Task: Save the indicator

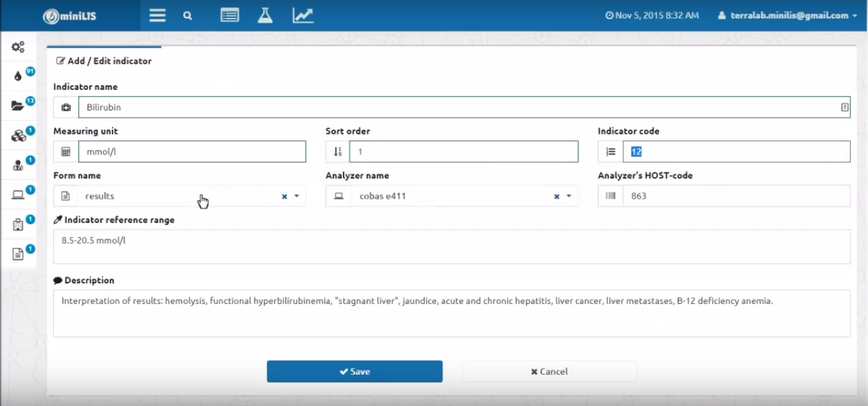Action: click(x=354, y=372)
